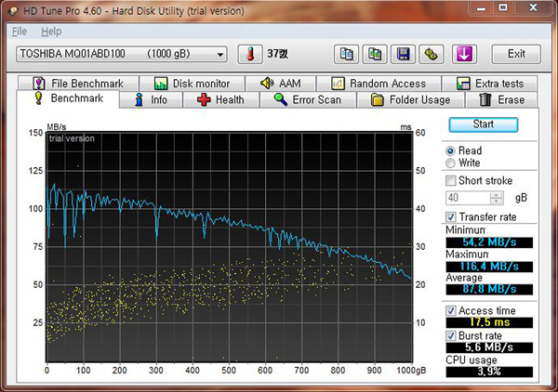Click the Minimum 54.2 MB/s value
Viewport: 558px width, 392px height.
pyautogui.click(x=489, y=242)
